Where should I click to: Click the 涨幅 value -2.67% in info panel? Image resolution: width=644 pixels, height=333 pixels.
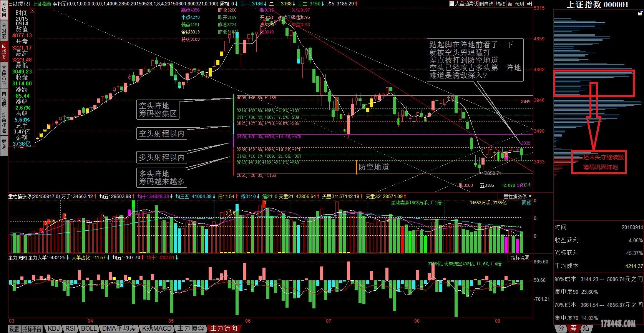coord(22,108)
